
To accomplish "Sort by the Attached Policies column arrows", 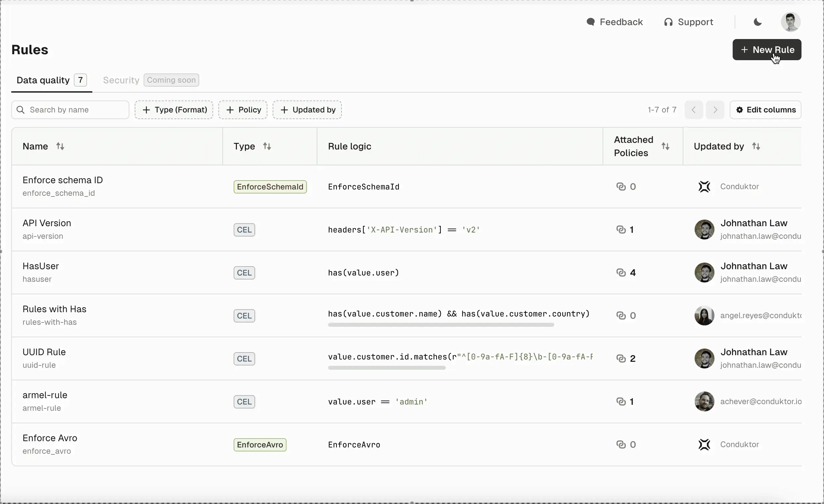I will pyautogui.click(x=665, y=147).
